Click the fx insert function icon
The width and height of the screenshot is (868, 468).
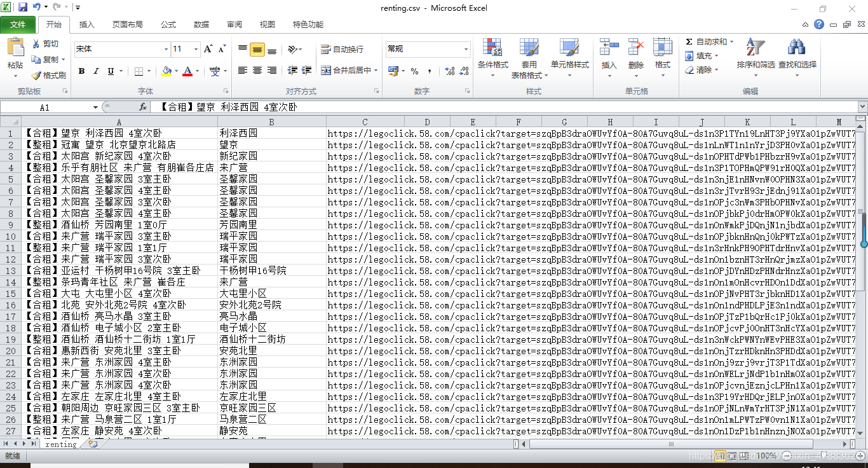coord(143,107)
